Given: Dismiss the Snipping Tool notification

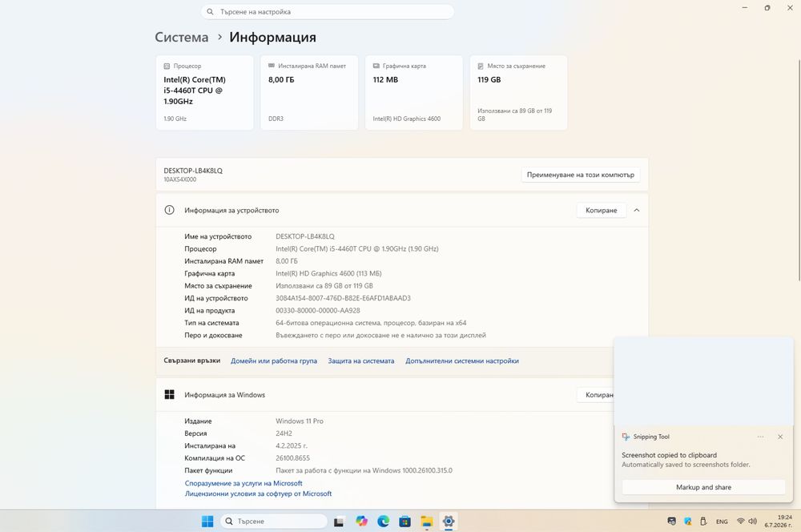Looking at the screenshot, I should (x=780, y=437).
